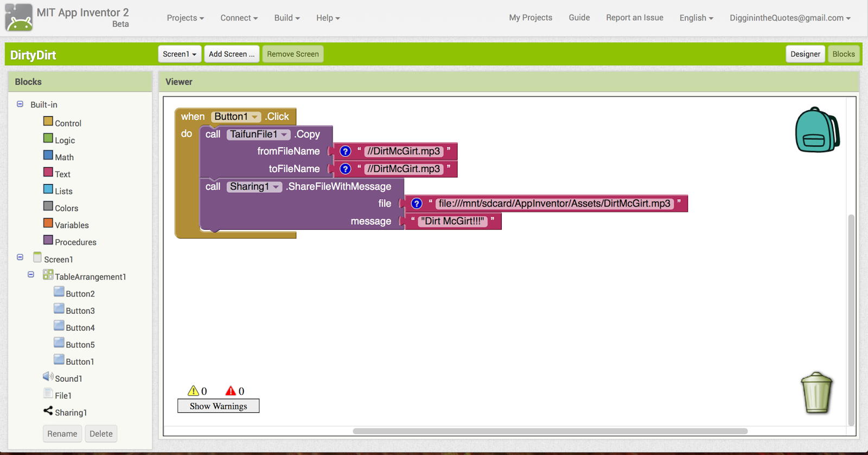Click the Sound1 speaker icon

click(48, 377)
